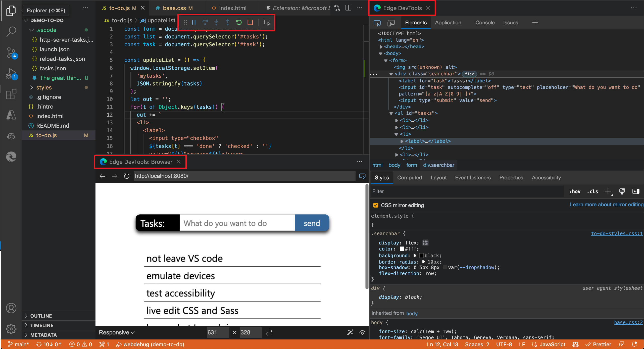The width and height of the screenshot is (644, 349).
Task: Click the pause debugger icon
Action: pyautogui.click(x=193, y=22)
